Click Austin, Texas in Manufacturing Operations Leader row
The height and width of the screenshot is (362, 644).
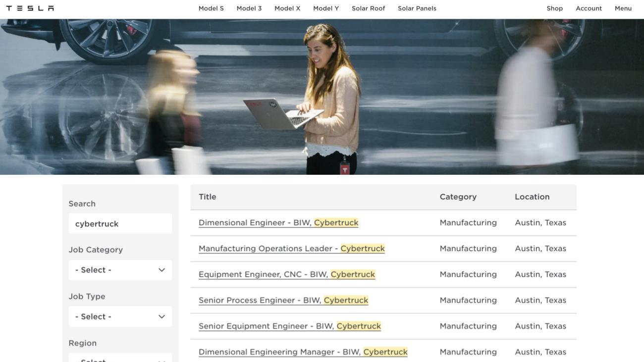540,249
